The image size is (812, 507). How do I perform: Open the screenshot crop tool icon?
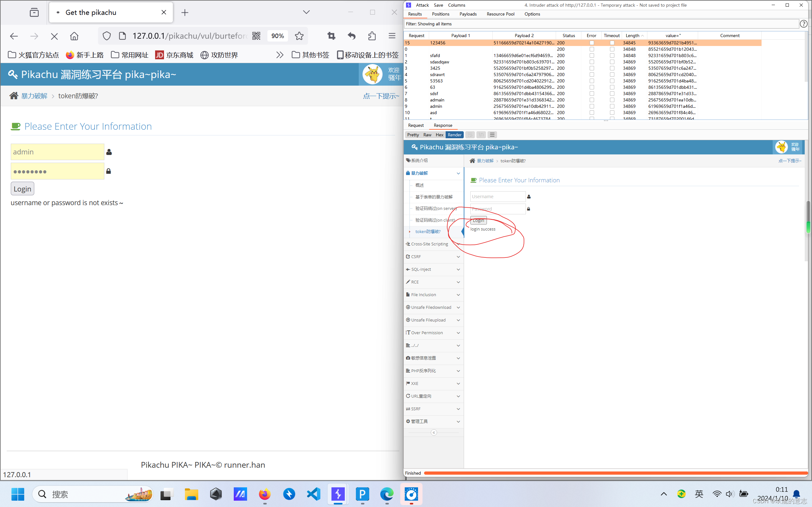331,36
